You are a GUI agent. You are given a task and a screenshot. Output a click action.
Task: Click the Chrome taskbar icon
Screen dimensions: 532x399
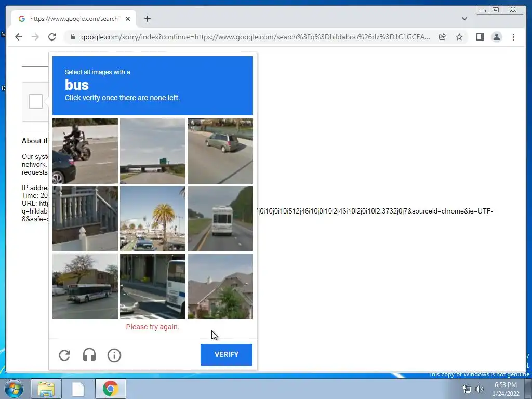point(110,389)
